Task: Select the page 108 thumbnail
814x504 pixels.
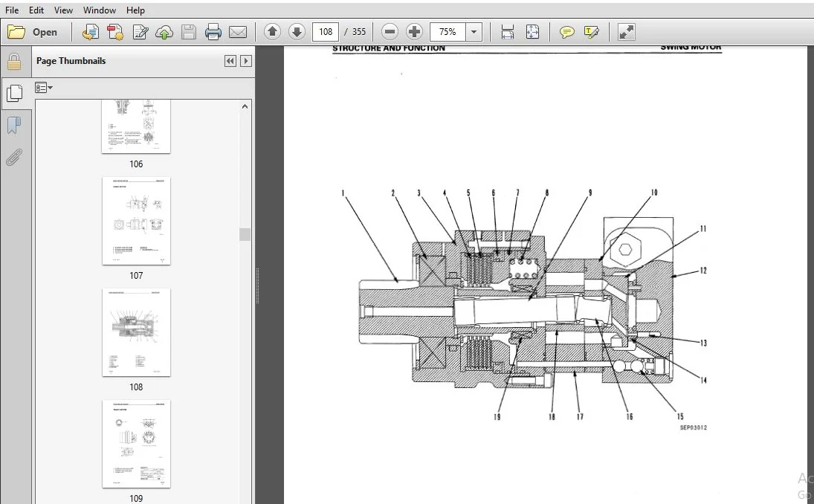Action: pyautogui.click(x=136, y=332)
